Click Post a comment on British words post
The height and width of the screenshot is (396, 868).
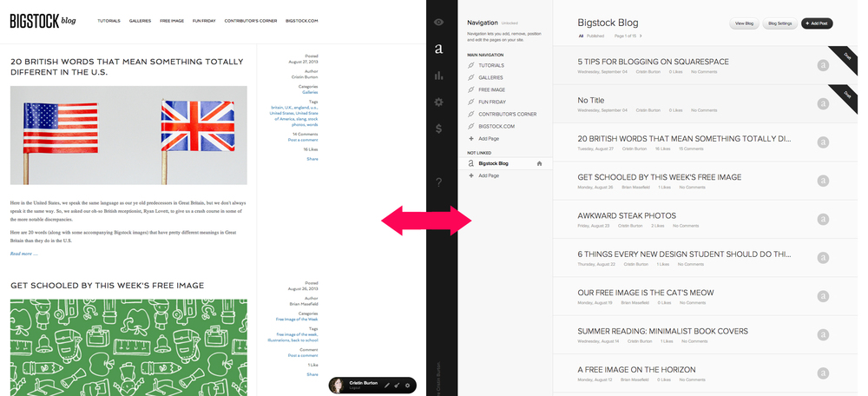coord(303,140)
